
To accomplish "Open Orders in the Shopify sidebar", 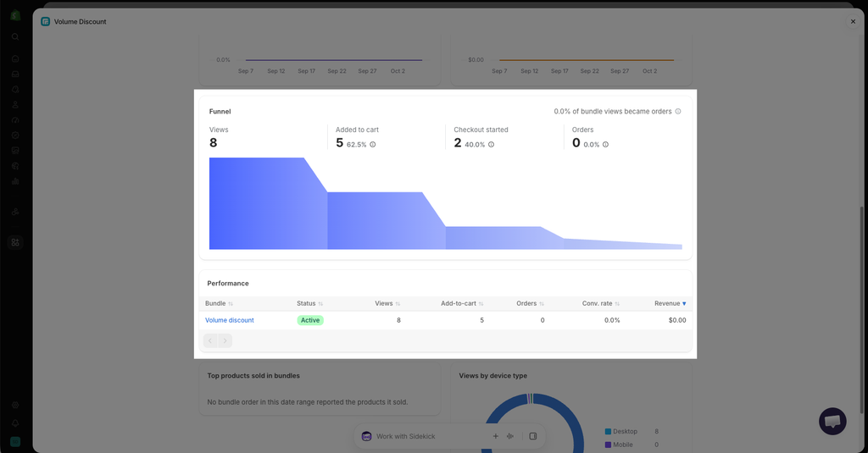I will pyautogui.click(x=15, y=75).
